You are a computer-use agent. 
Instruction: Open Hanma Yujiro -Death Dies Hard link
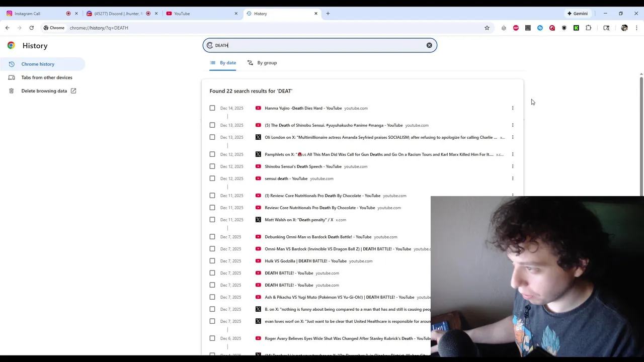(x=303, y=108)
